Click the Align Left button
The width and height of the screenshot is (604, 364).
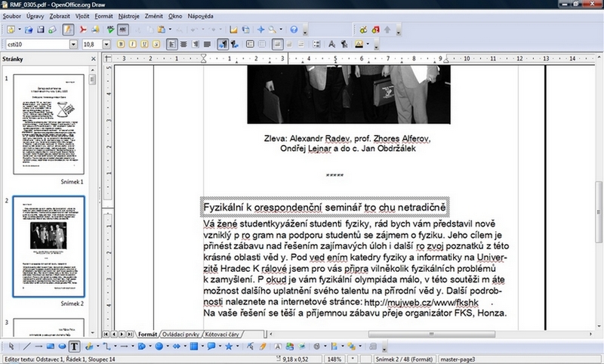171,45
